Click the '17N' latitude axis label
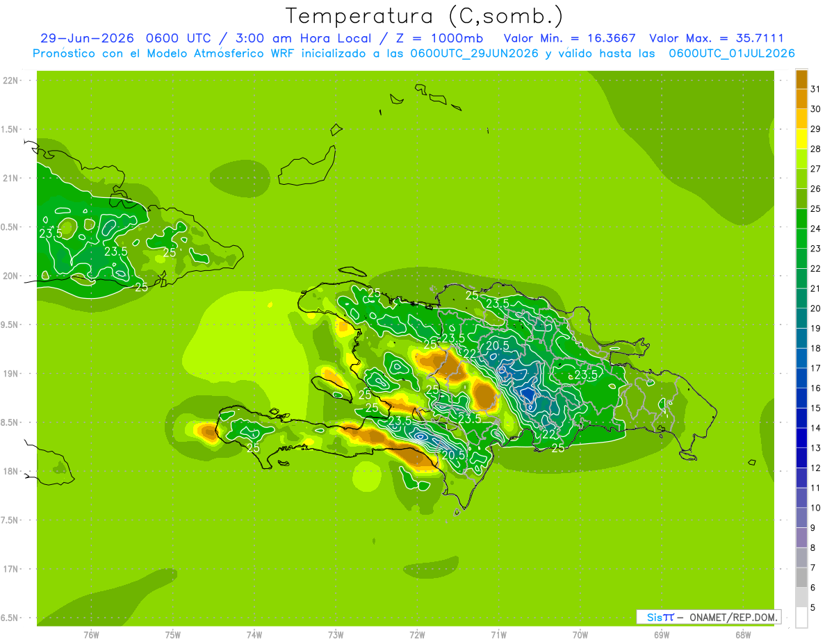Viewport: 834px width, 644px height. (x=10, y=569)
